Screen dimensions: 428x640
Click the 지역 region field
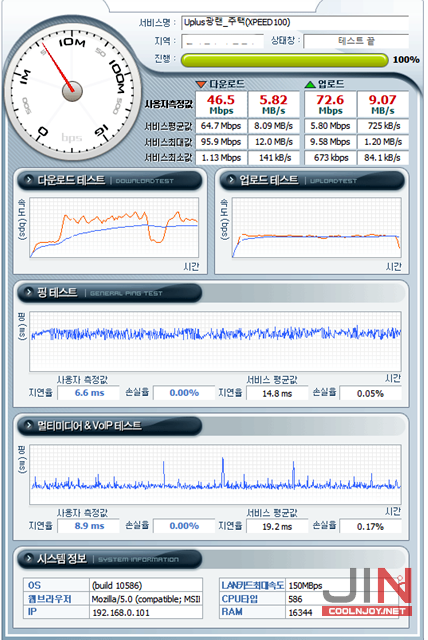222,42
